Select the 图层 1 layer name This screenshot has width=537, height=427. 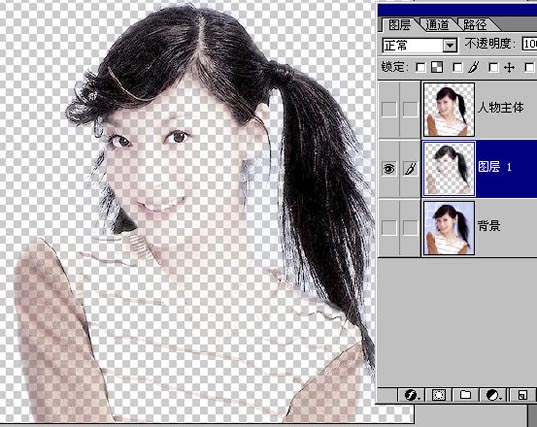[x=495, y=167]
